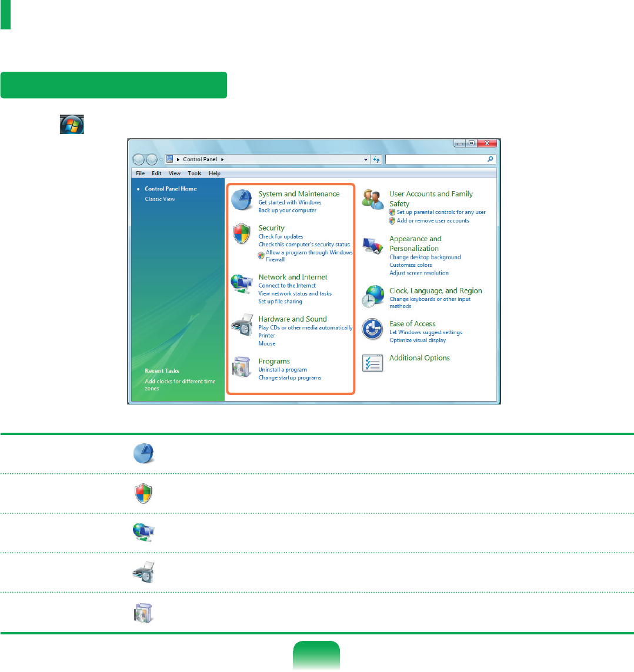Open the Programs category icon
The width and height of the screenshot is (634, 672).
(x=242, y=367)
